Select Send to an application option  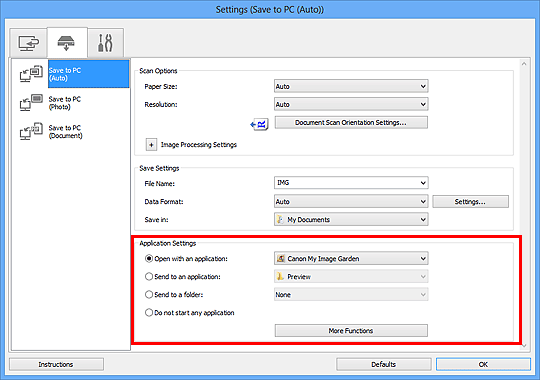[183, 277]
